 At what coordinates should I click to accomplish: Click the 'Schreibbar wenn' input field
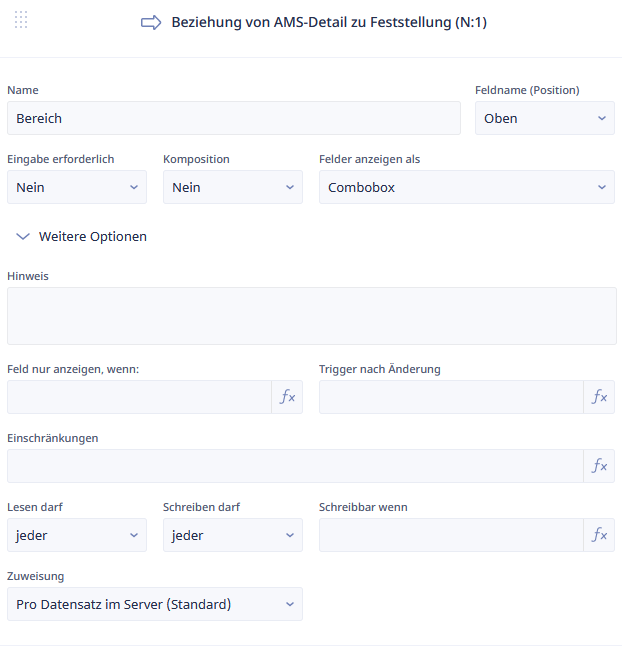click(451, 535)
